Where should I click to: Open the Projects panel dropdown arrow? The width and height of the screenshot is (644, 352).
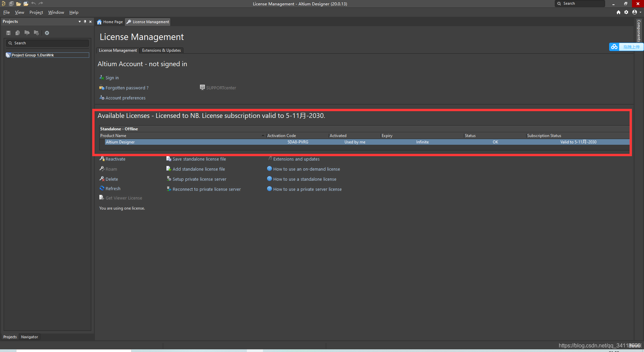pyautogui.click(x=79, y=21)
